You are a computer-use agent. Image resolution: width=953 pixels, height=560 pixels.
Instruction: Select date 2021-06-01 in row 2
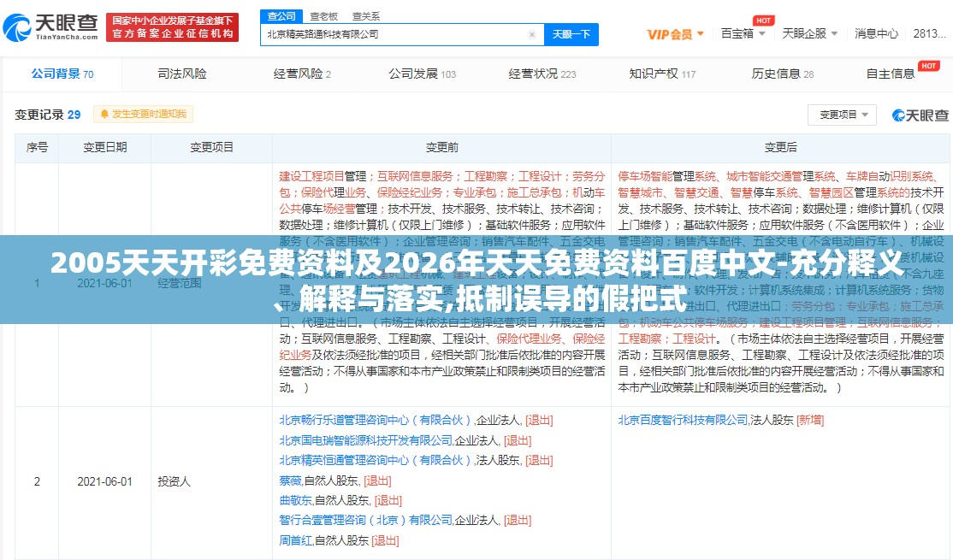tap(104, 481)
